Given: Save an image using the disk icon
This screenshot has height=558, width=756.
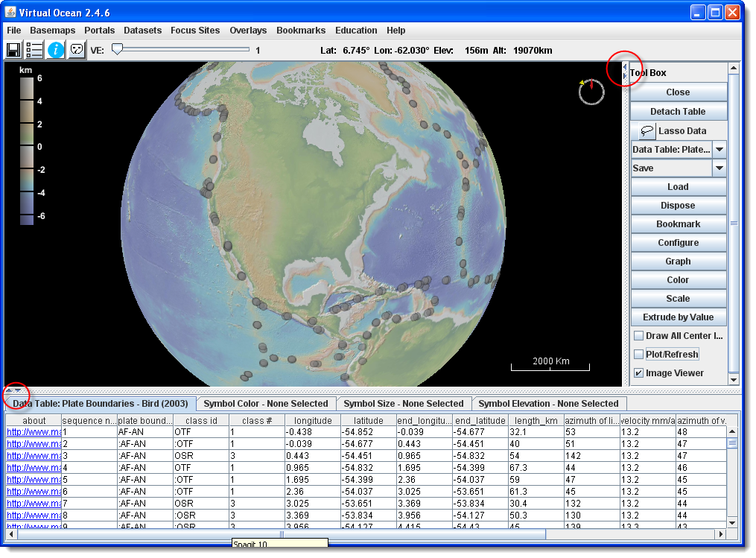Looking at the screenshot, I should click(x=13, y=49).
